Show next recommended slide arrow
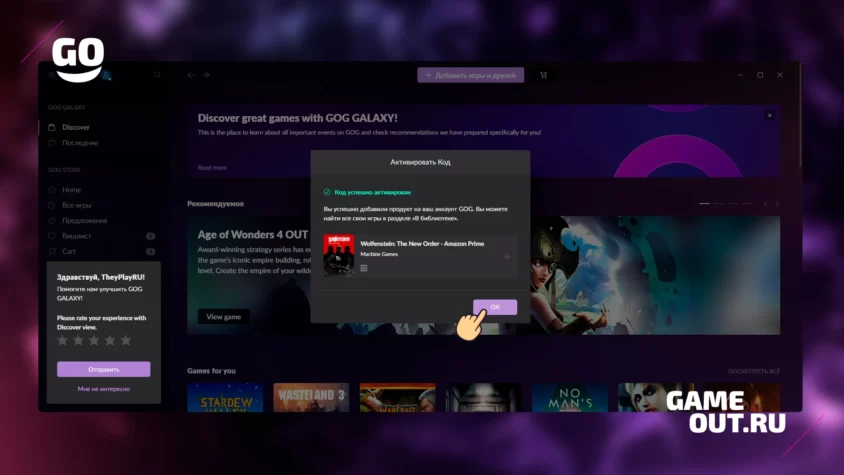 pyautogui.click(x=777, y=204)
